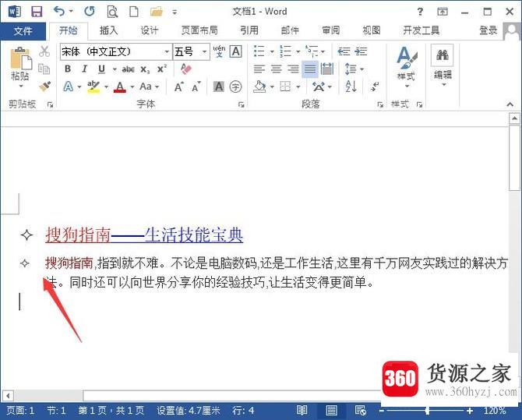The height and width of the screenshot is (420, 522).
Task: Open the Change Case (Aa) dropdown
Action: click(149, 86)
